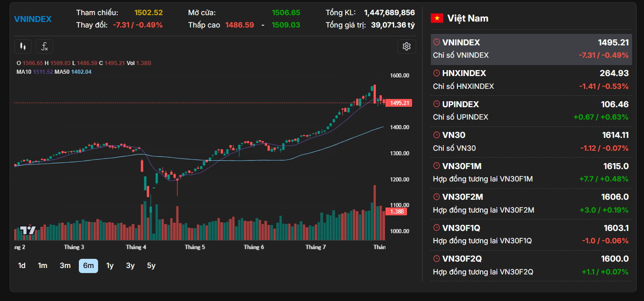Click clock icon beside UPINDEX row
Viewport: 644px width, 301px height.
point(436,104)
